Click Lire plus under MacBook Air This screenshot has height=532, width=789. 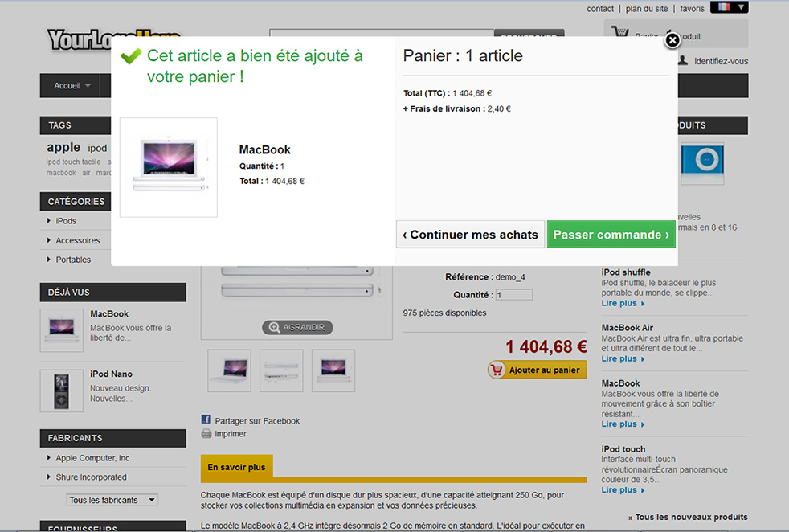623,358
